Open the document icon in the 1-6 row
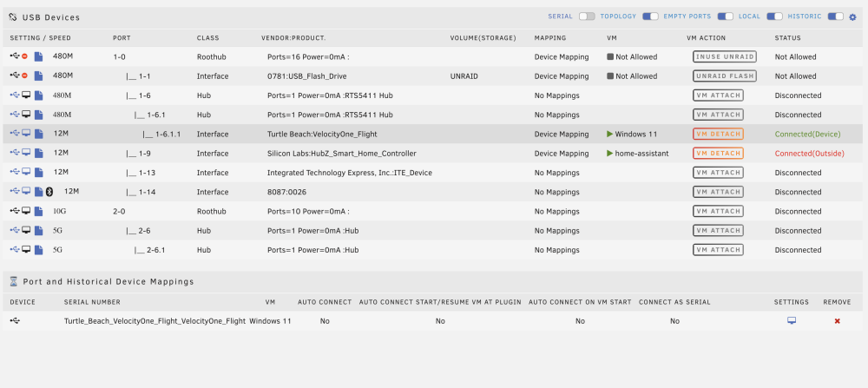868x388 pixels. pyautogui.click(x=38, y=95)
